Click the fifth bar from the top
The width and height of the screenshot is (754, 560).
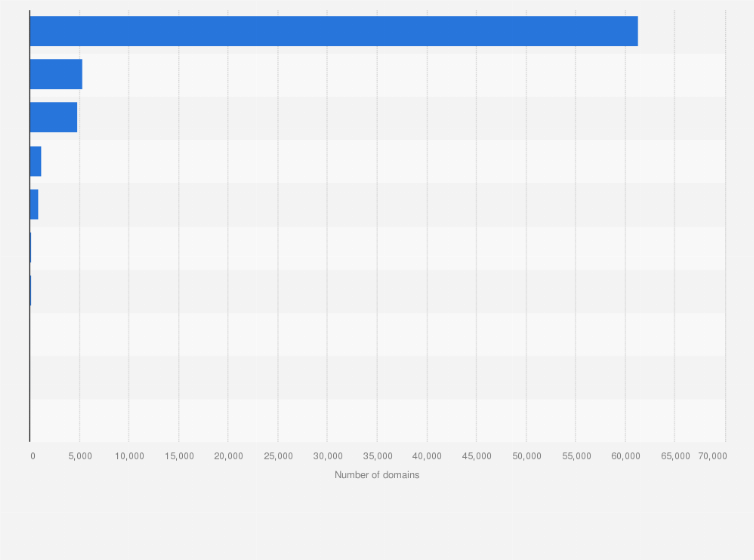click(34, 204)
